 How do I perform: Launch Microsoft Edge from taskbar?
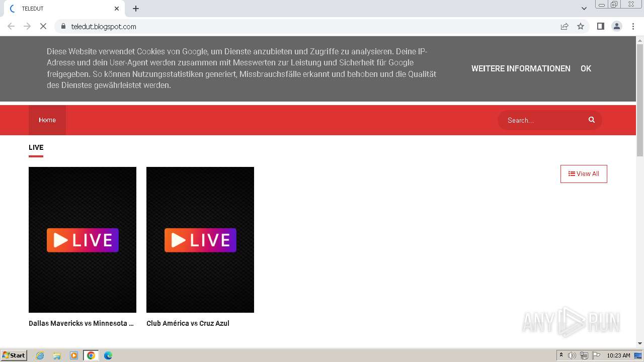pos(108,355)
